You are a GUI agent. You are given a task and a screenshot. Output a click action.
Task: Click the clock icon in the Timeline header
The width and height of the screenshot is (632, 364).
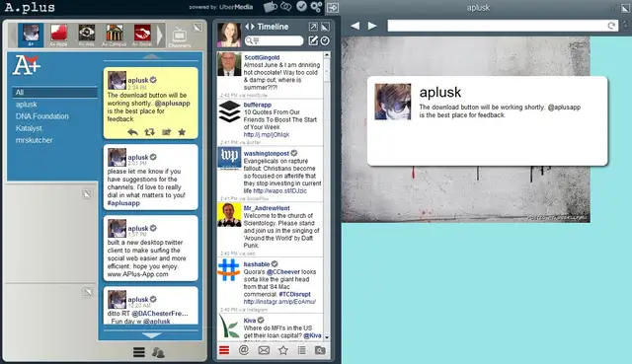325,40
